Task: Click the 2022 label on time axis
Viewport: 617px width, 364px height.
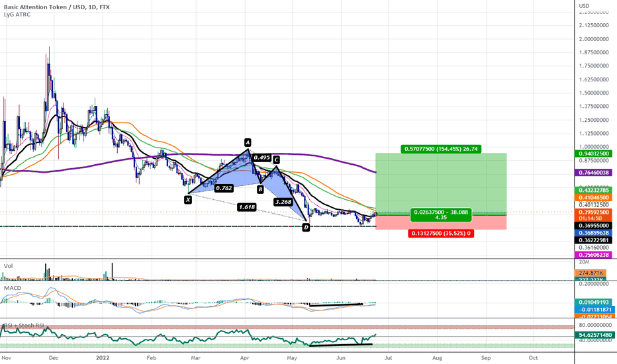Action: coord(103,357)
